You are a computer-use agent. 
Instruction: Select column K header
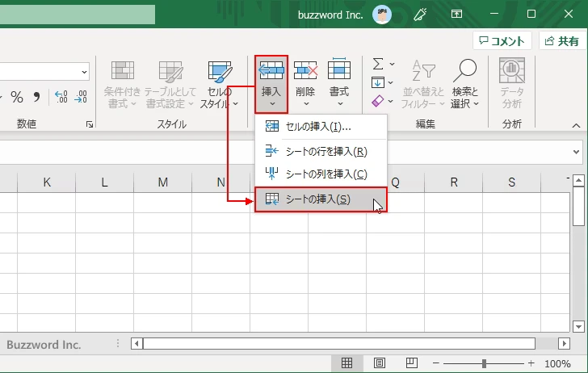[x=47, y=182]
